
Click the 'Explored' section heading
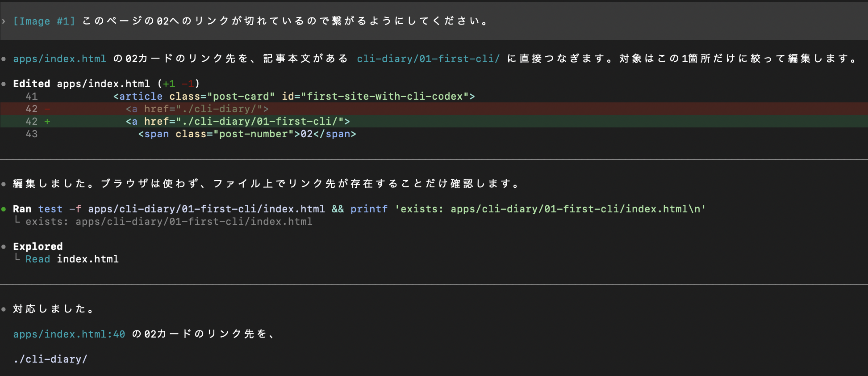(x=38, y=246)
